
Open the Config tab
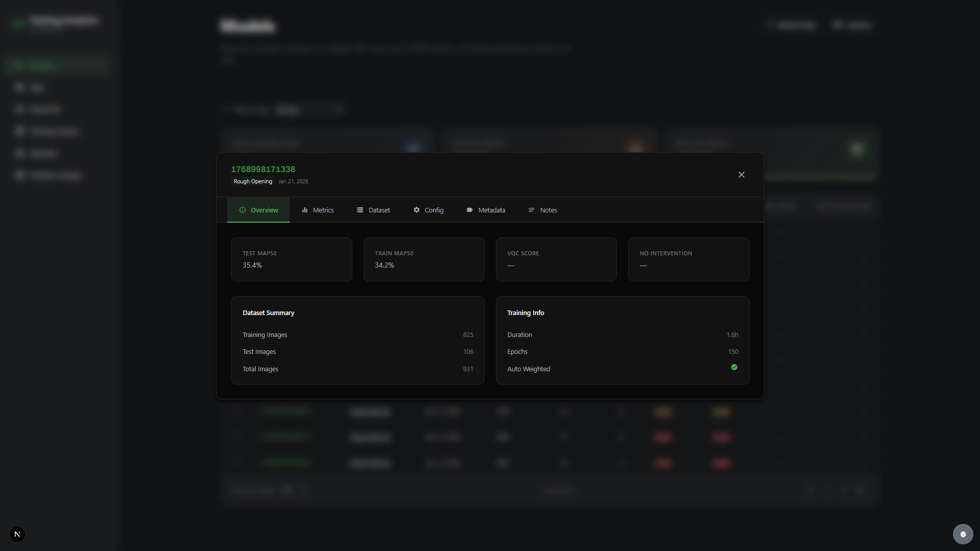[x=428, y=210]
